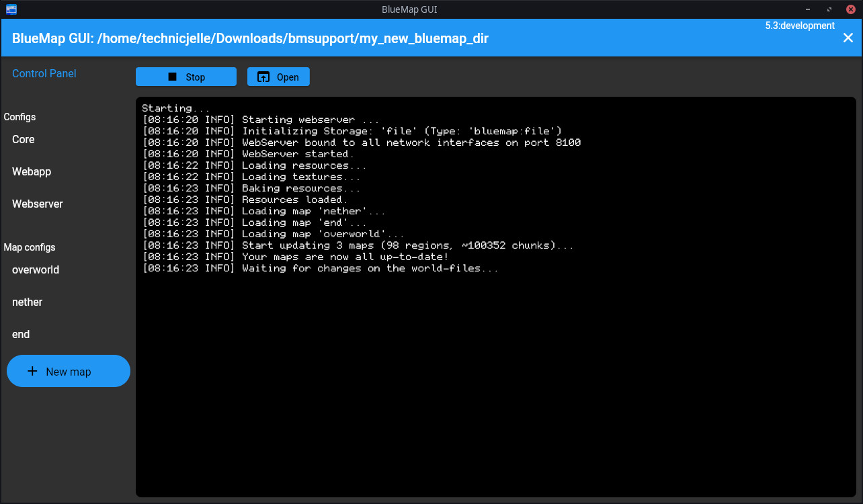The height and width of the screenshot is (504, 863).
Task: Click the 5.3:development version label
Action: point(800,26)
